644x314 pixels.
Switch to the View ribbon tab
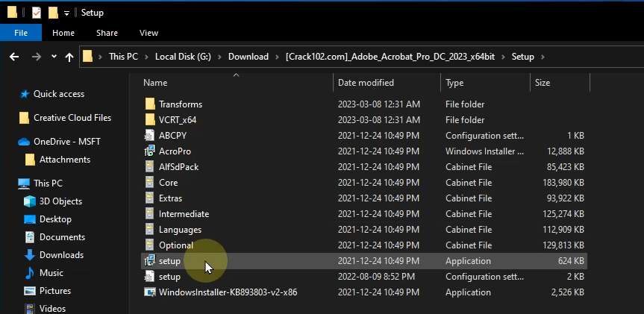[149, 33]
